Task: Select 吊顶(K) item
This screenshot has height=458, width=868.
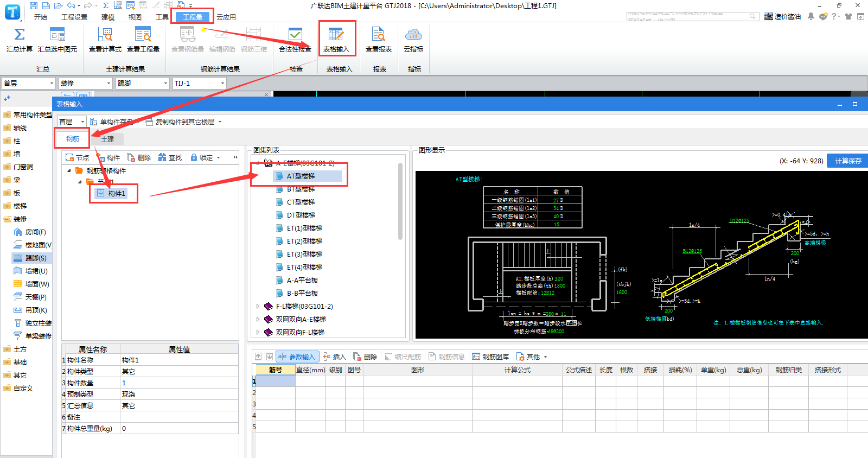Action: point(31,310)
